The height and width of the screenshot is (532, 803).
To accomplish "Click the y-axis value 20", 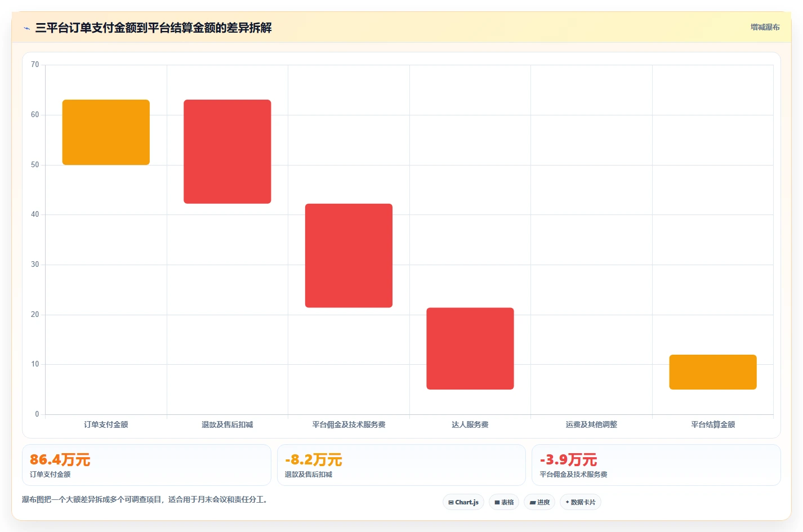I will [35, 315].
